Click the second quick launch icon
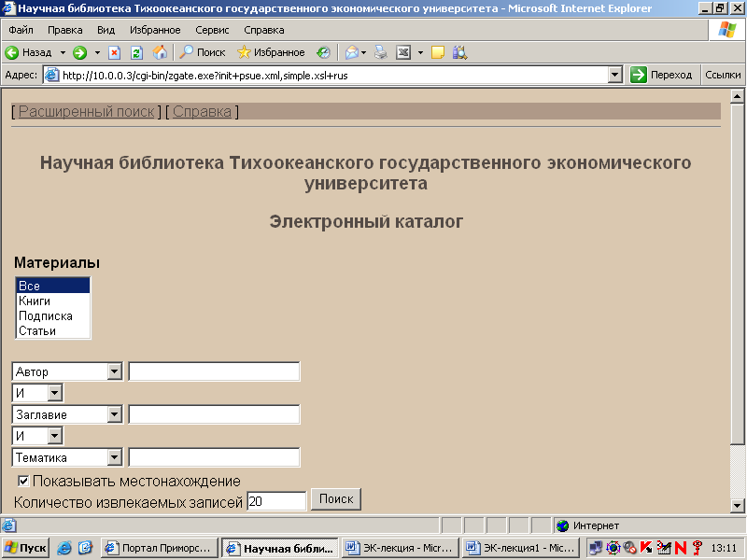The height and width of the screenshot is (560, 747). coord(86,548)
